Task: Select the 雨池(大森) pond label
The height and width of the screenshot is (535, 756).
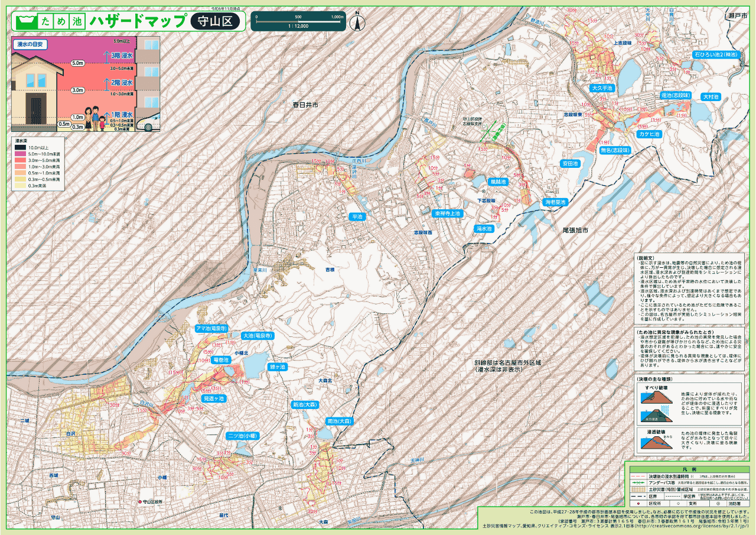Action: pyautogui.click(x=339, y=421)
